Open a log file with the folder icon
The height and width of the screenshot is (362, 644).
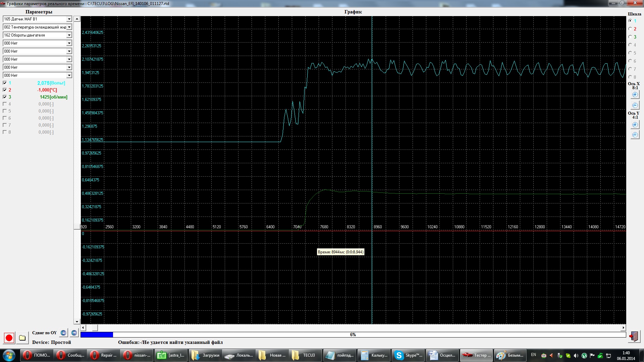[22, 338]
